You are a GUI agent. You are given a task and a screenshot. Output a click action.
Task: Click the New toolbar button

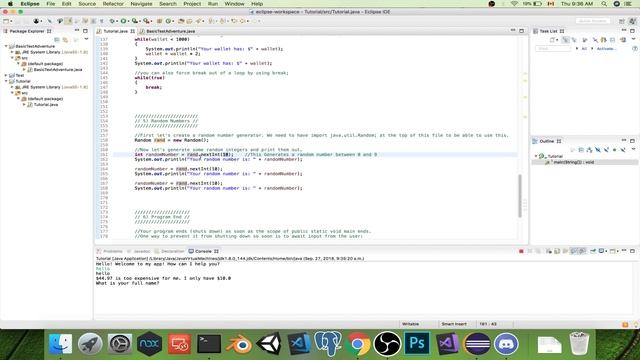pos(7,21)
